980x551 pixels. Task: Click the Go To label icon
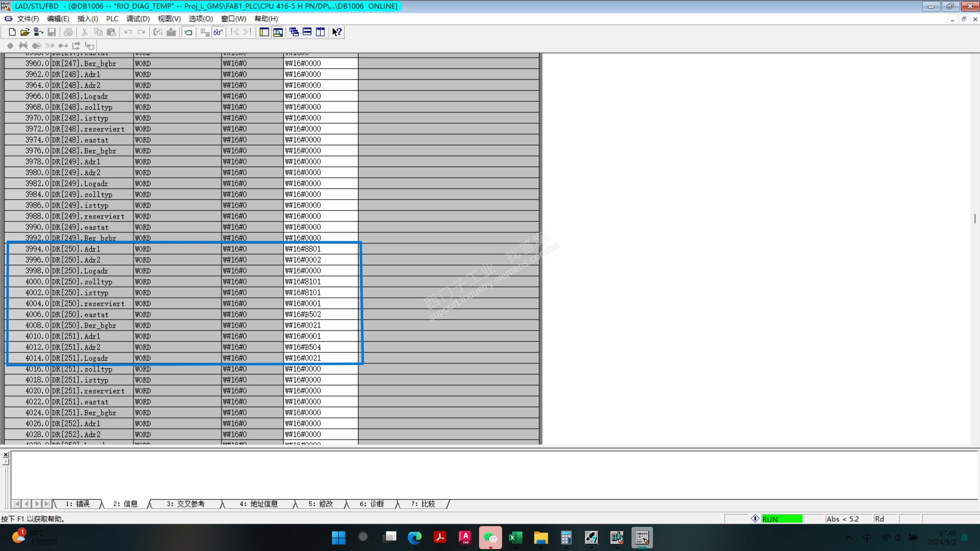click(x=188, y=32)
